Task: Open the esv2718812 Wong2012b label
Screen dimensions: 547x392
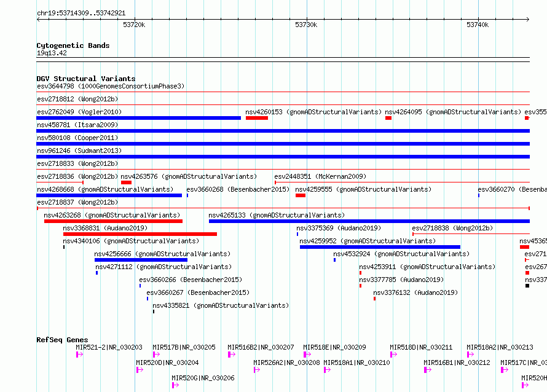Action: tap(77, 99)
